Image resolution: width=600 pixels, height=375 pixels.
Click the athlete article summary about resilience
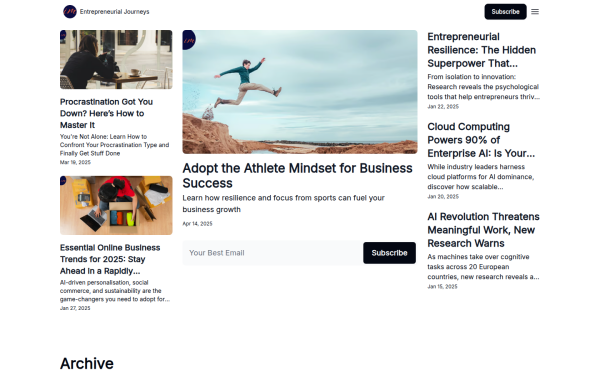click(283, 204)
